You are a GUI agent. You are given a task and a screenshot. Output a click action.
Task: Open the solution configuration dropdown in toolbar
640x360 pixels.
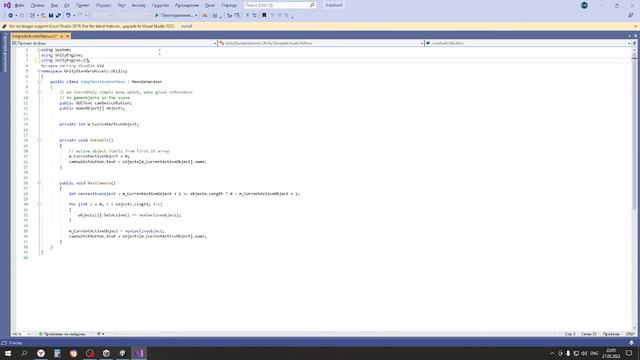tap(104, 15)
